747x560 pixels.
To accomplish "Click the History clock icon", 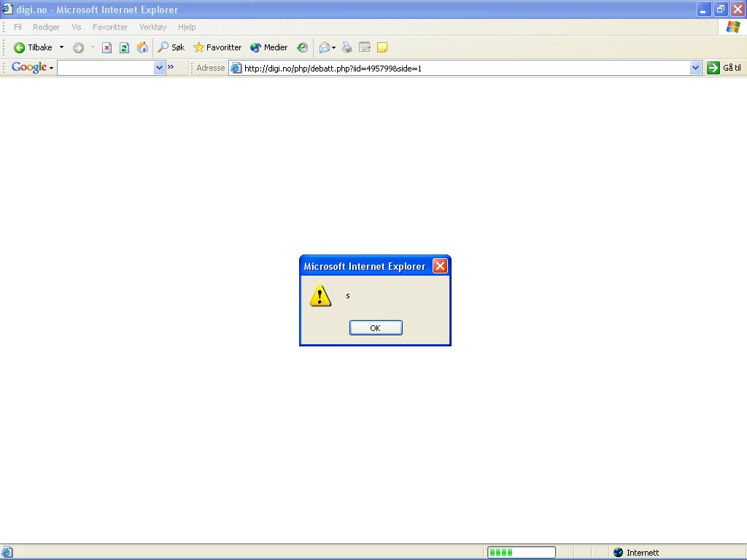I will tap(302, 47).
